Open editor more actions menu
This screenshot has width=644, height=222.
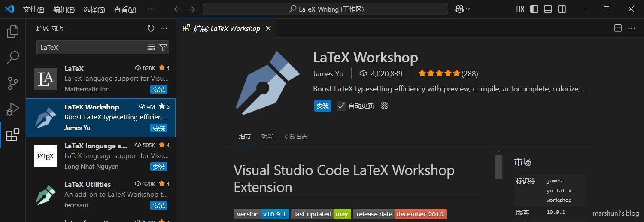click(x=632, y=28)
